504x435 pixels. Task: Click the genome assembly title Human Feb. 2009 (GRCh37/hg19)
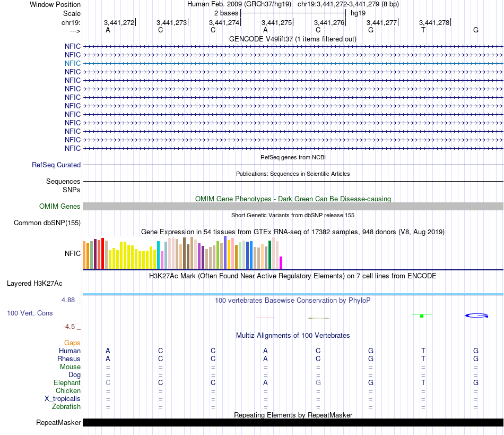point(239,4)
